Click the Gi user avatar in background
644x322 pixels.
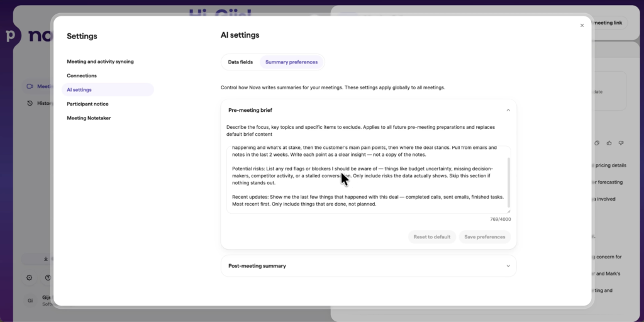tap(30, 301)
